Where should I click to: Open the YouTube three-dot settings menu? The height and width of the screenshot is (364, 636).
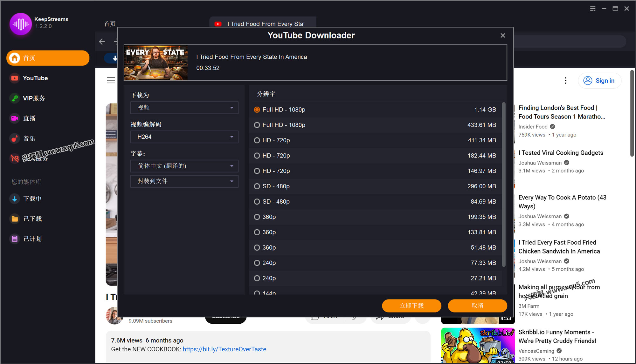pos(565,81)
